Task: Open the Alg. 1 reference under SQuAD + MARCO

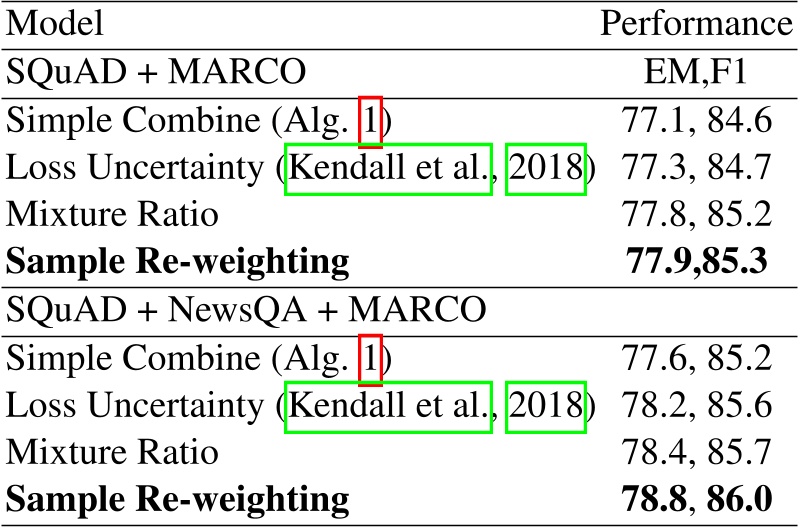Action: pyautogui.click(x=370, y=122)
